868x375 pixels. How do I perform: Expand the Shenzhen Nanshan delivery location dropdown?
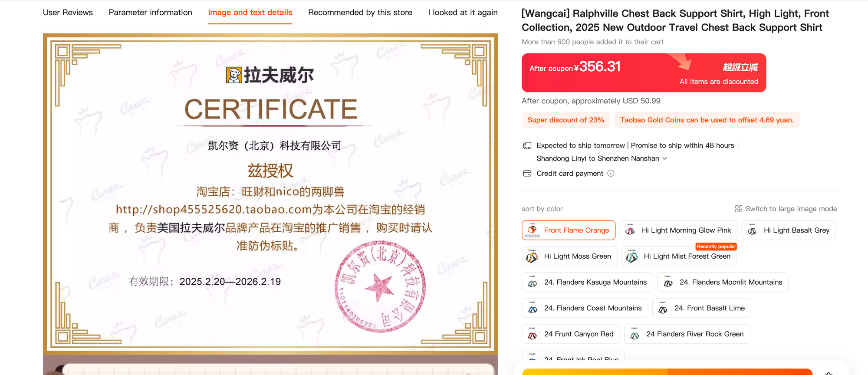(664, 158)
